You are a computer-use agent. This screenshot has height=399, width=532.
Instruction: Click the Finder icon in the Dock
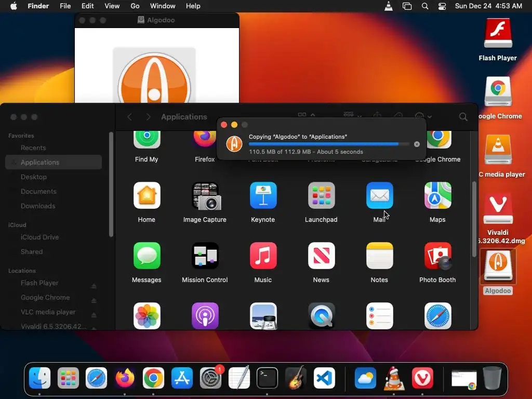[39, 378]
